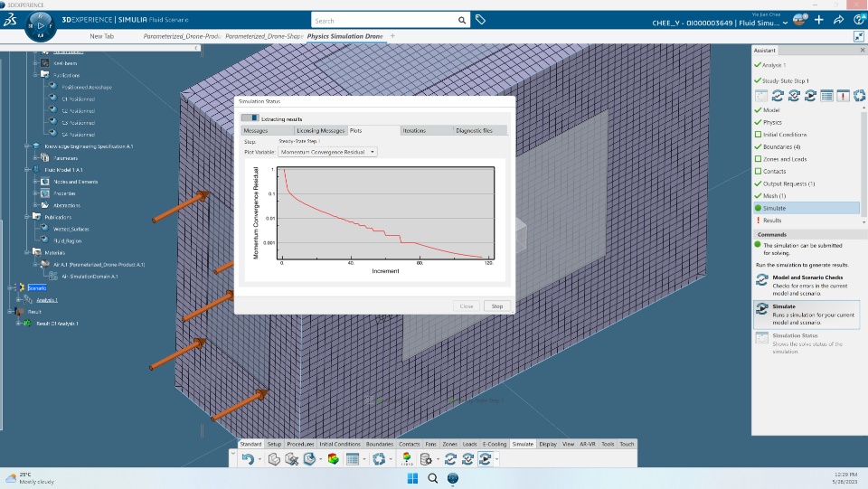
Task: Expand the Properties tree node
Action: pyautogui.click(x=36, y=193)
